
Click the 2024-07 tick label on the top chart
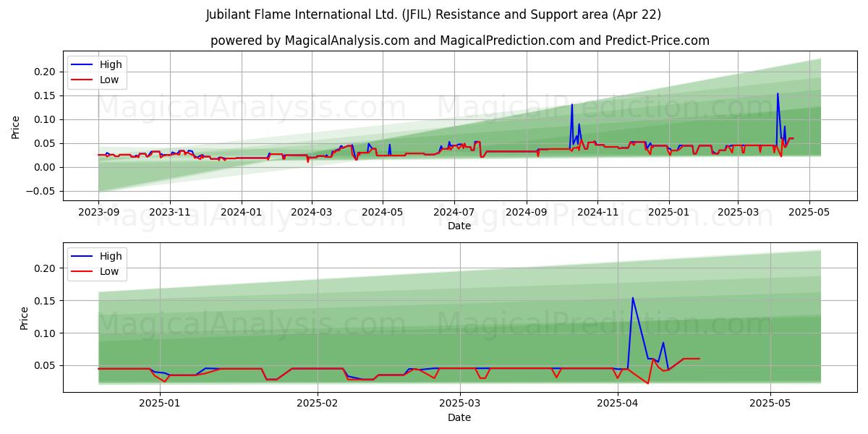(x=454, y=212)
